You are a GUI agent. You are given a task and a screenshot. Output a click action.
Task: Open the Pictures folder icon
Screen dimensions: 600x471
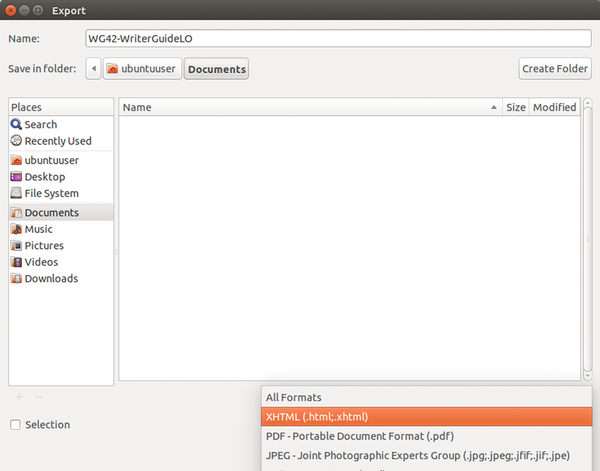16,246
